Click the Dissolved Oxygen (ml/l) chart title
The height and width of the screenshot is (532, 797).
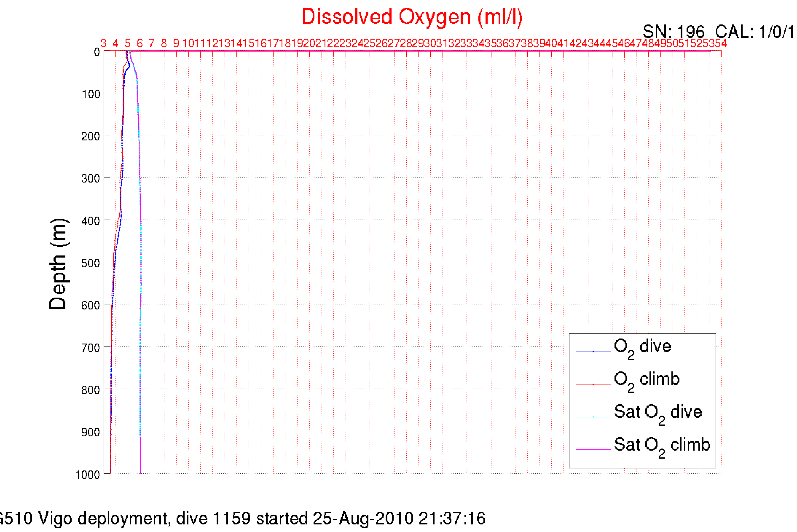click(x=412, y=18)
